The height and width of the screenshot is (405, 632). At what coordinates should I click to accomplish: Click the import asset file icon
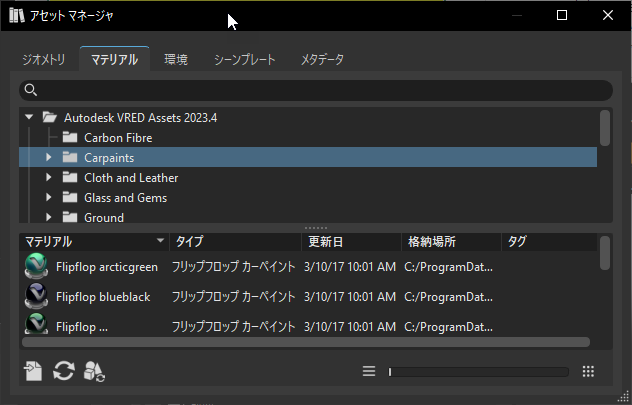click(x=33, y=371)
